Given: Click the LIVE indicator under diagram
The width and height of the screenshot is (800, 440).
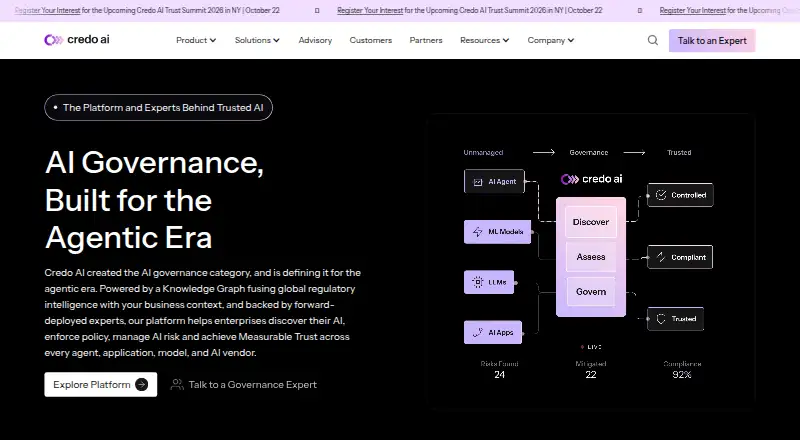Looking at the screenshot, I should (591, 347).
